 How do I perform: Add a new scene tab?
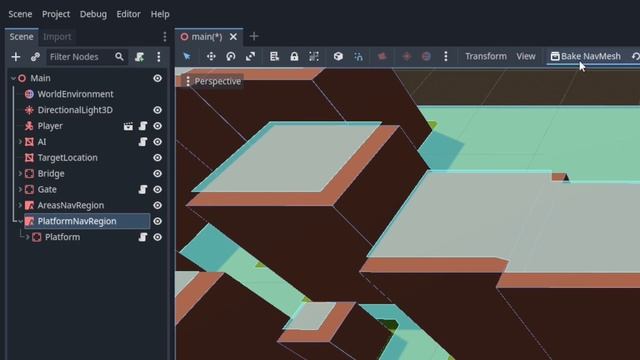[x=254, y=36]
